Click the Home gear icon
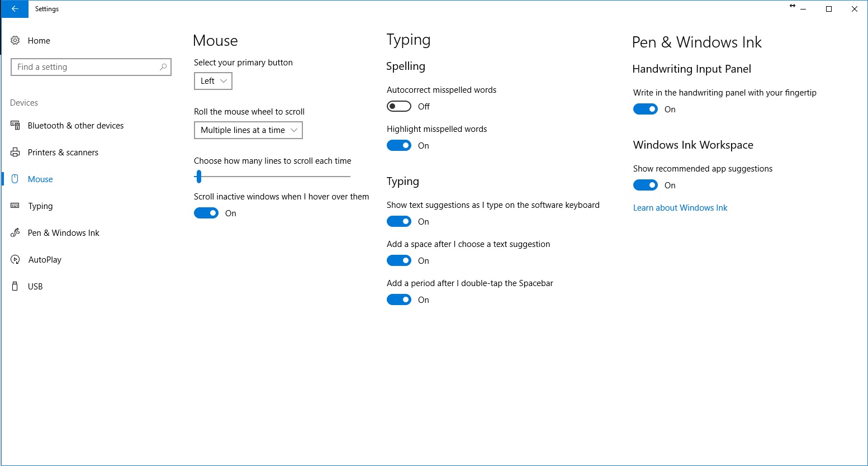868x466 pixels. pyautogui.click(x=15, y=40)
